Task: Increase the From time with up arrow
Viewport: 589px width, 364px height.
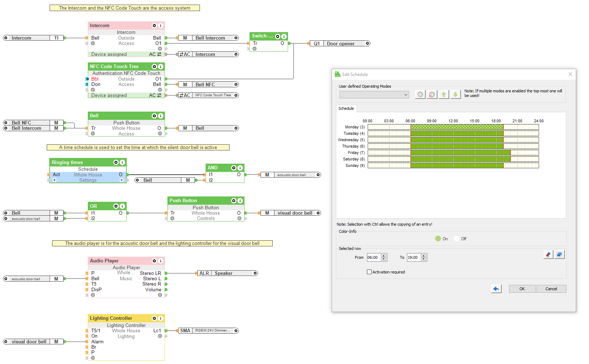Action: point(384,256)
